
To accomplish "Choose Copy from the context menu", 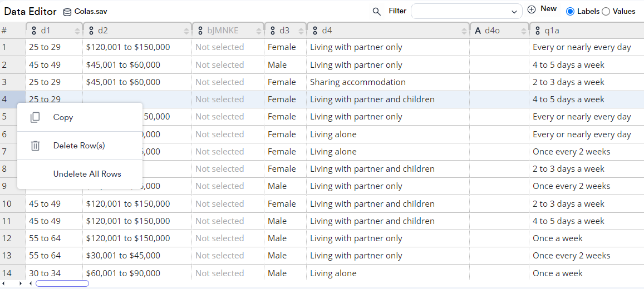I will pyautogui.click(x=80, y=117).
